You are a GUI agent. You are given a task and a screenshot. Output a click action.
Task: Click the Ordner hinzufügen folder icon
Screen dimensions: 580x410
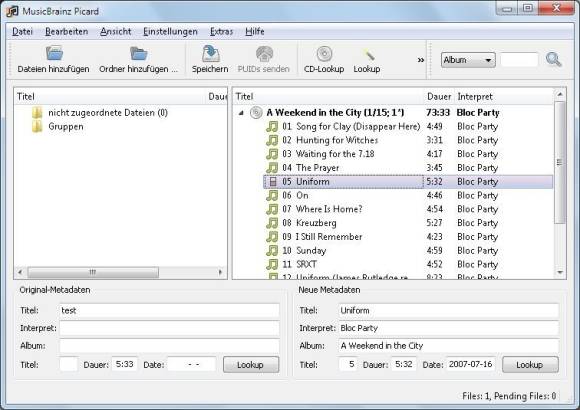[138, 54]
